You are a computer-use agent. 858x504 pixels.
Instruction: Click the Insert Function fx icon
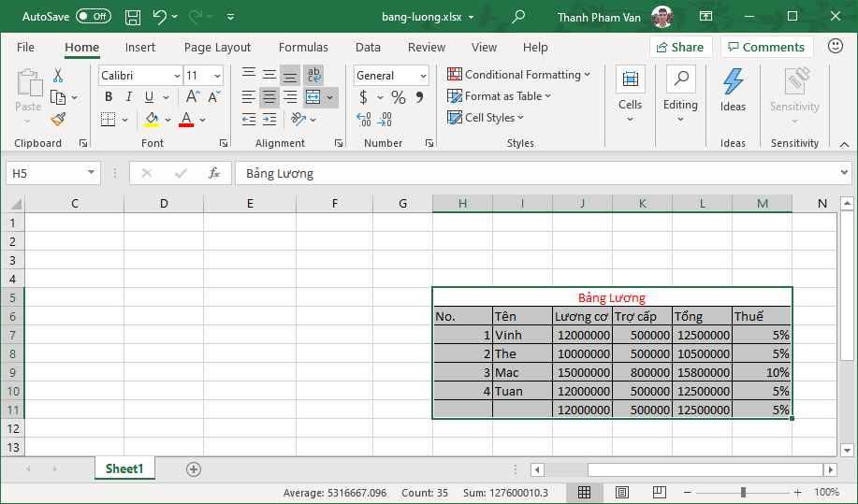pyautogui.click(x=214, y=173)
